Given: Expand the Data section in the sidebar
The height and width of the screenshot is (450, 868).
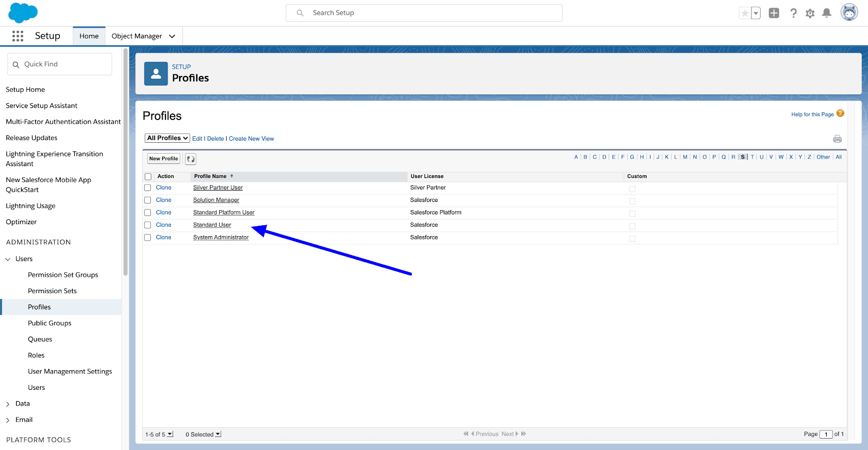Looking at the screenshot, I should click(x=8, y=404).
